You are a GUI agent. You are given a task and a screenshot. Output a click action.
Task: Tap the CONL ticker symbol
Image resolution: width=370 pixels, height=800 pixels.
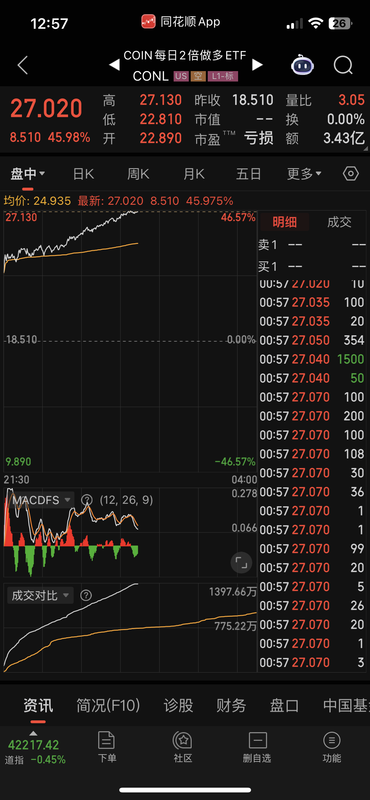150,76
